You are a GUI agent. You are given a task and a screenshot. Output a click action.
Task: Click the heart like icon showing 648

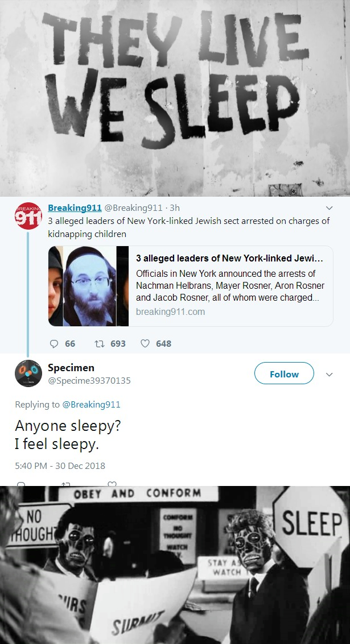[145, 343]
